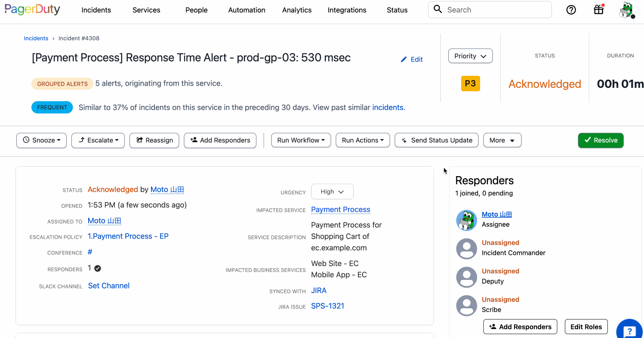
Task: Click inside the Search field
Action: pos(490,9)
